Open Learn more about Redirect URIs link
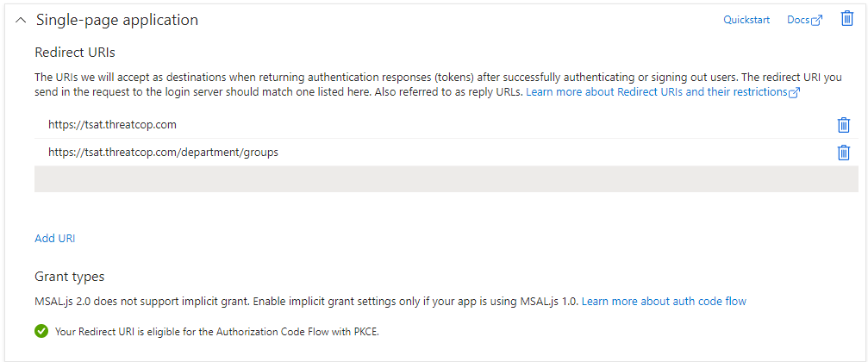 click(x=656, y=91)
